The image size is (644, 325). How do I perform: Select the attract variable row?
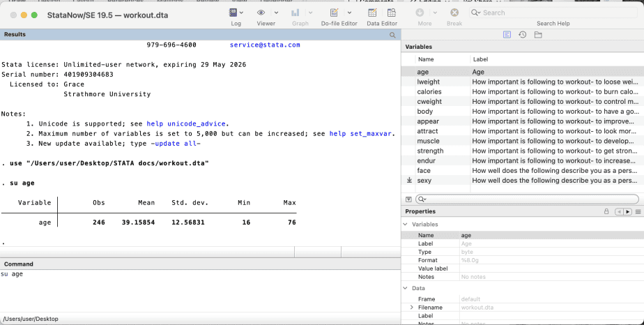pyautogui.click(x=523, y=131)
